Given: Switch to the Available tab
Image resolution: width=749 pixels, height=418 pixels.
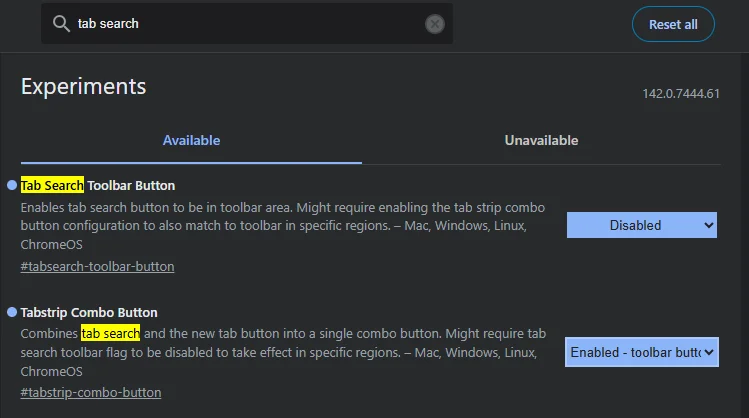Looking at the screenshot, I should [191, 141].
